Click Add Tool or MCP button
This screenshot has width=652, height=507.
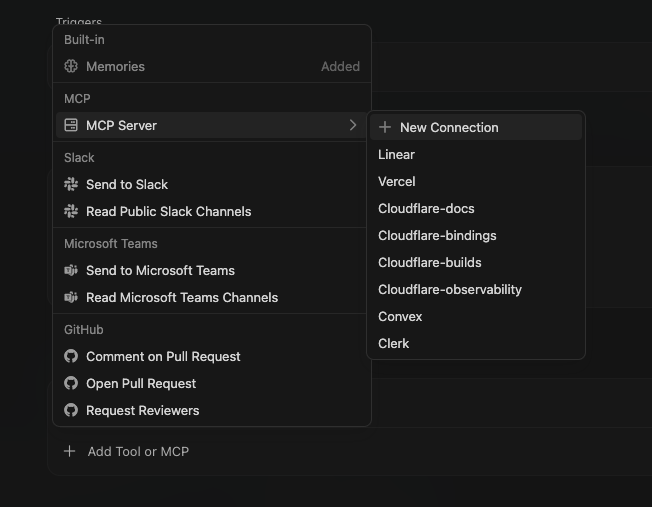(126, 451)
